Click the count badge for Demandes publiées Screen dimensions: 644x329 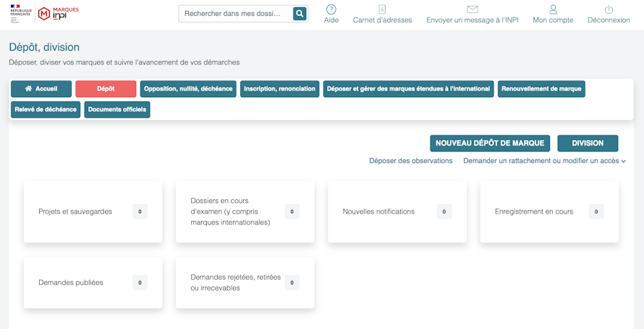click(x=140, y=283)
